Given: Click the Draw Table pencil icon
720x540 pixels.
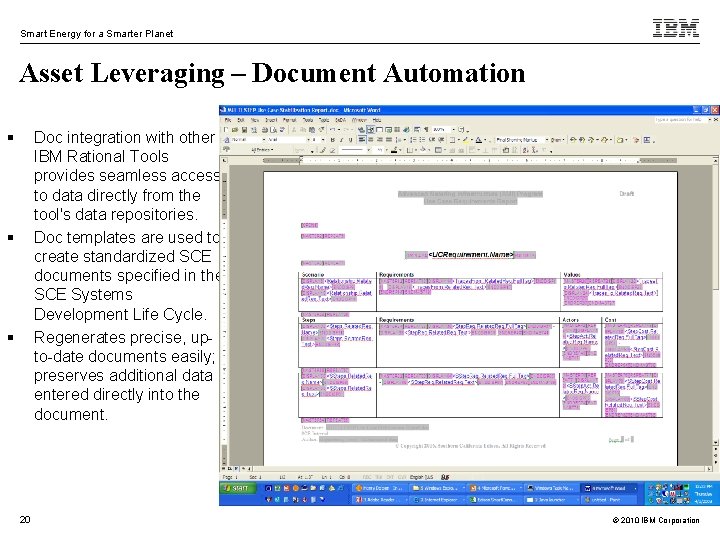Looking at the screenshot, I should (x=323, y=150).
